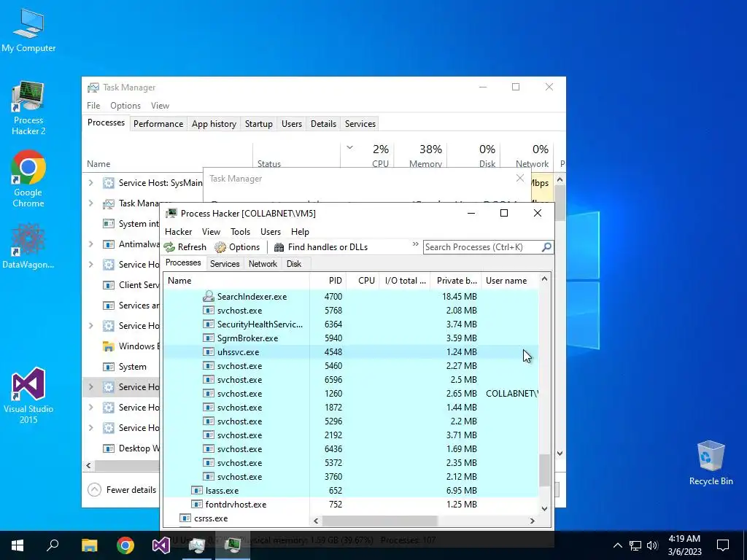747x560 pixels.
Task: Collapse Task Manager with Fewer details
Action: 123,489
